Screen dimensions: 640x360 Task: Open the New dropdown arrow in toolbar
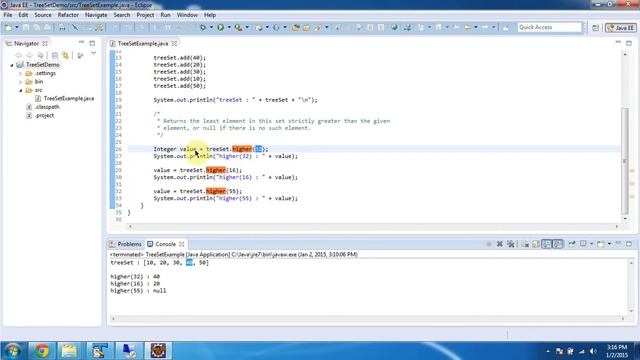pyautogui.click(x=17, y=27)
